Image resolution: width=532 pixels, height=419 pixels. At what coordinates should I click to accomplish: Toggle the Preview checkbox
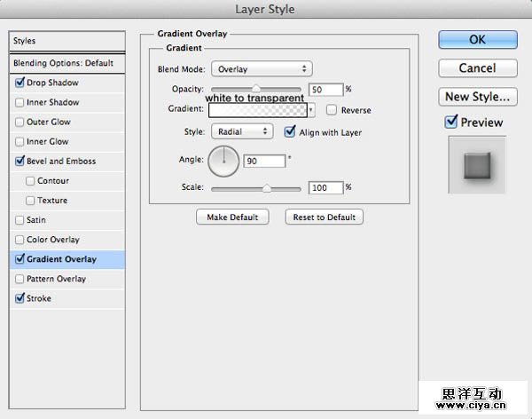click(x=451, y=122)
